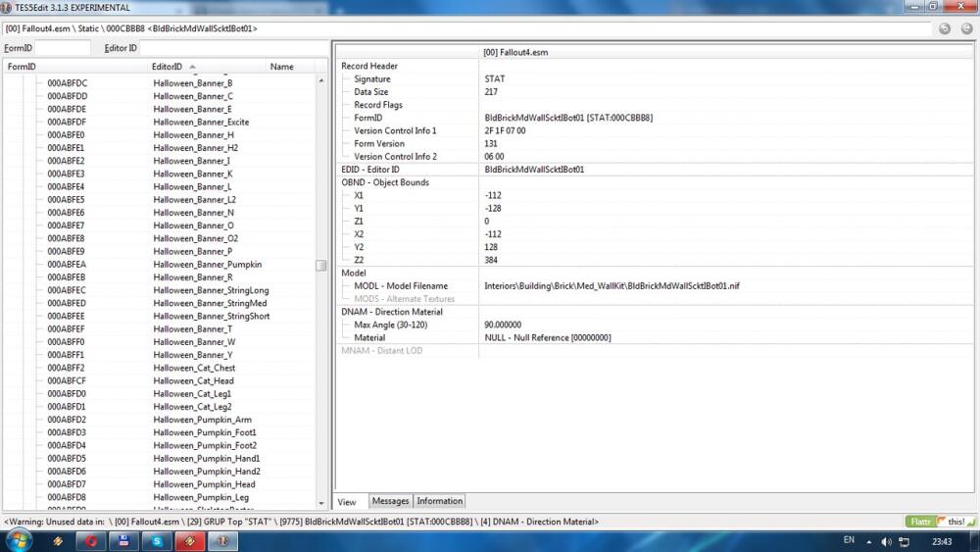
Task: Select the Halloween_Banner_Pumpkin record
Action: click(x=208, y=265)
